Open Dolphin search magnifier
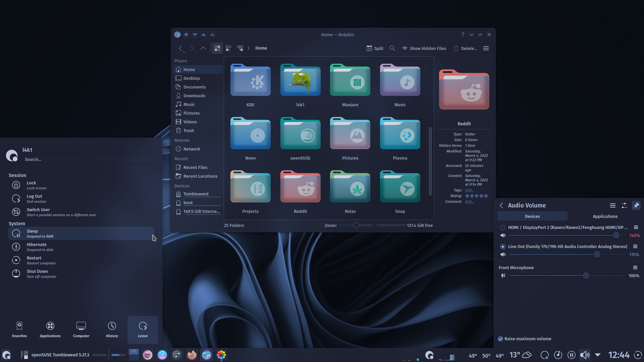This screenshot has width=644, height=362. [x=392, y=48]
